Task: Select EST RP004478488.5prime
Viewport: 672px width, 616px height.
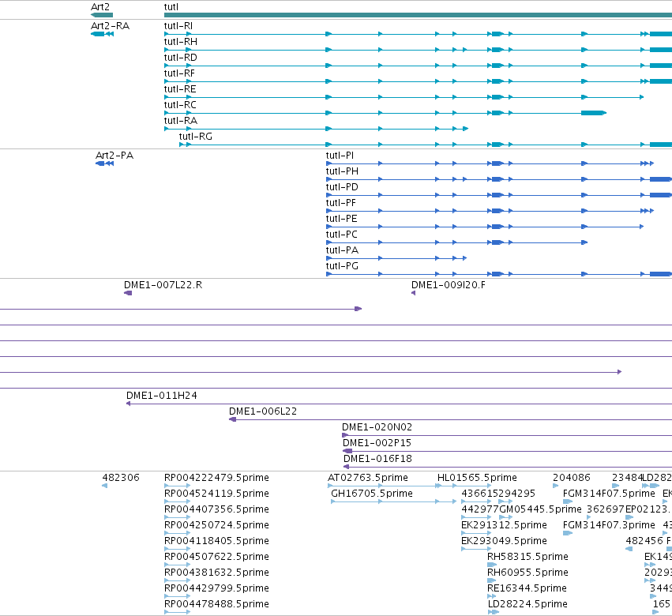Action: tap(216, 605)
